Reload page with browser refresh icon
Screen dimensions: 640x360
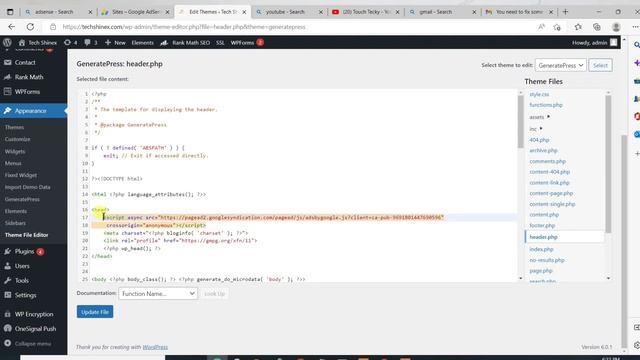[x=30, y=27]
